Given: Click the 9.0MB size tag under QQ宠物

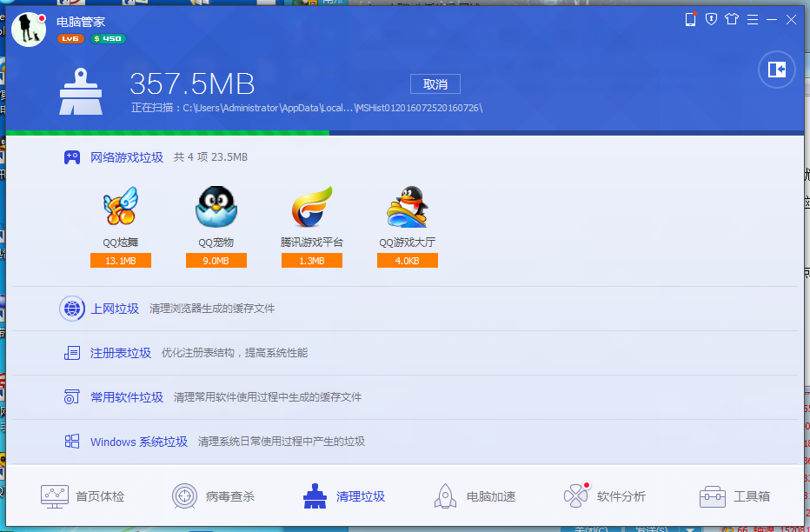Looking at the screenshot, I should (216, 261).
